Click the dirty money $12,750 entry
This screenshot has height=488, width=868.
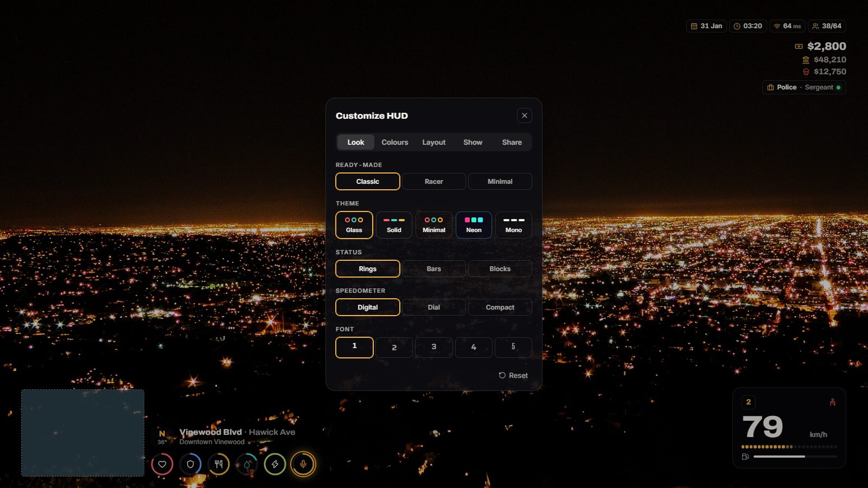click(x=824, y=72)
